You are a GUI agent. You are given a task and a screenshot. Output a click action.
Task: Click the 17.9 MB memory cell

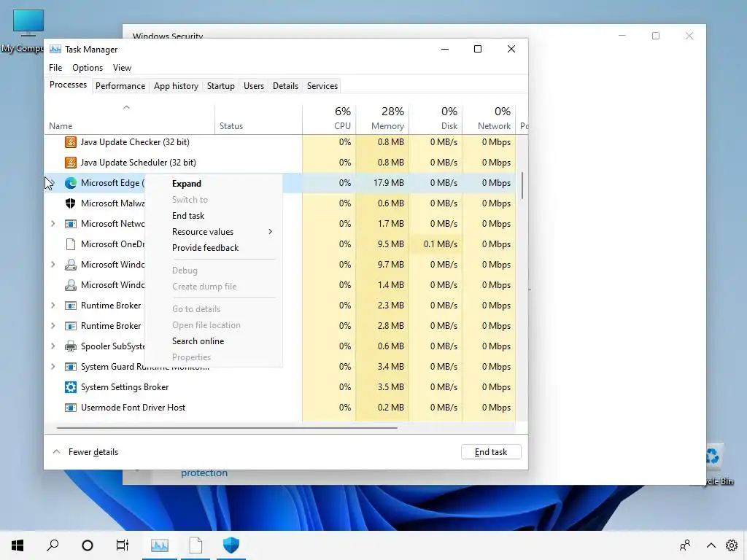click(x=382, y=183)
